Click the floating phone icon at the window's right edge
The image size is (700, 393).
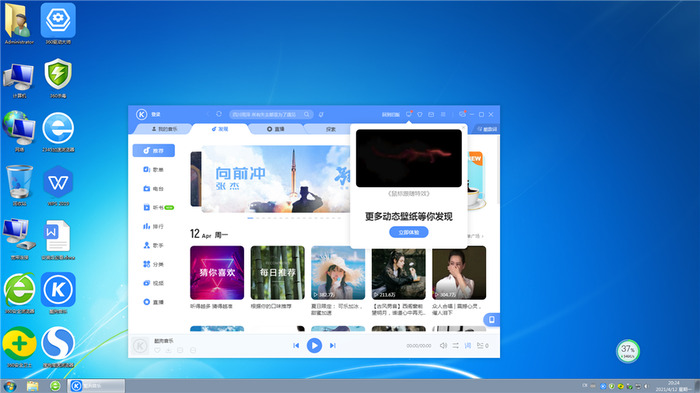492,319
